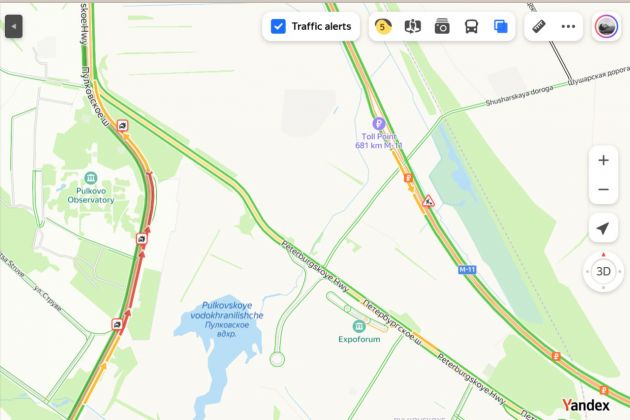Zoom out with the minus button
The width and height of the screenshot is (630, 420).
603,190
